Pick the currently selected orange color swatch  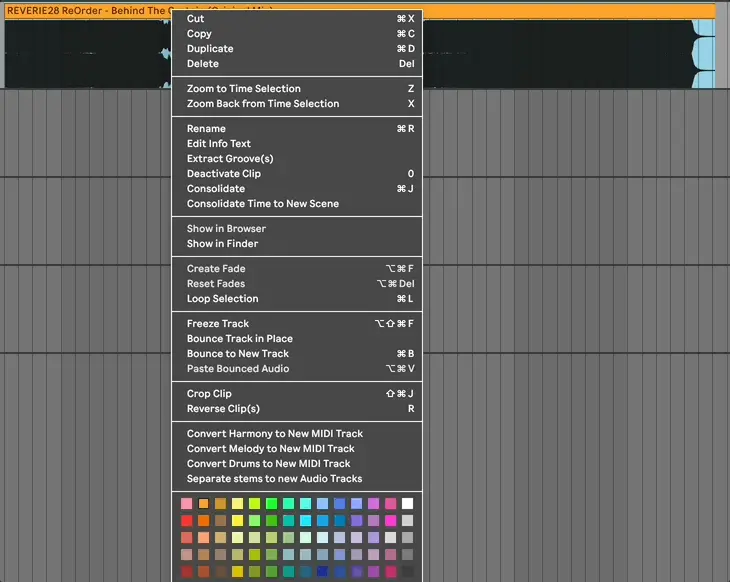pos(203,503)
